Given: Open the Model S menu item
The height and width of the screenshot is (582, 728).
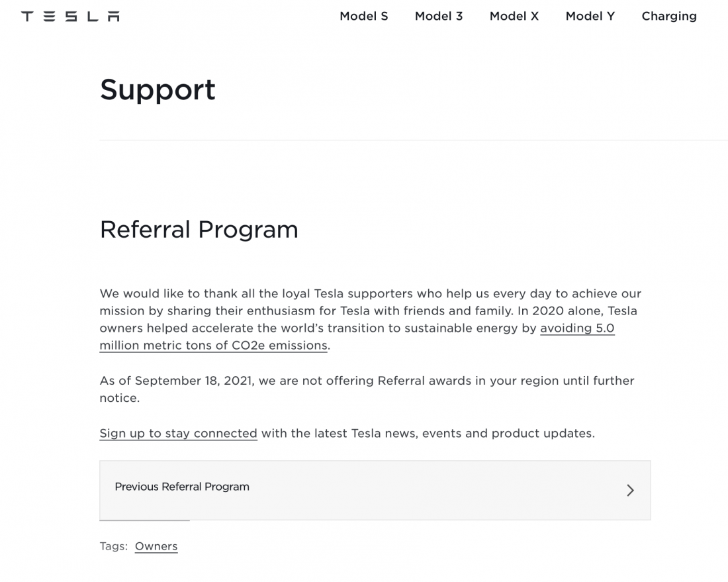Looking at the screenshot, I should [364, 17].
